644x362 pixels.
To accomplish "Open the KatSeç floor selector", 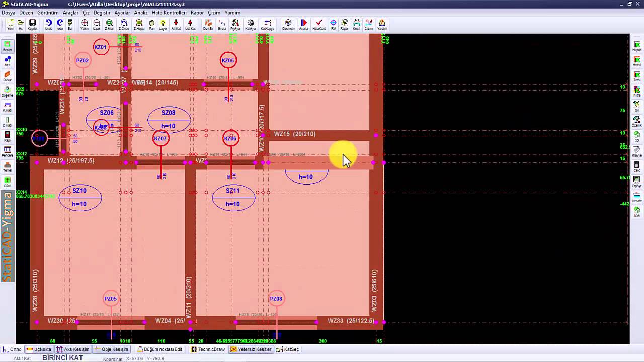I will [x=288, y=349].
